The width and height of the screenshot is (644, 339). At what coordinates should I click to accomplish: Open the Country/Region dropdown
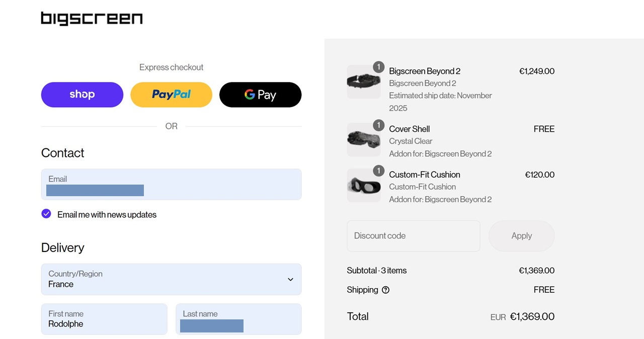coord(172,279)
